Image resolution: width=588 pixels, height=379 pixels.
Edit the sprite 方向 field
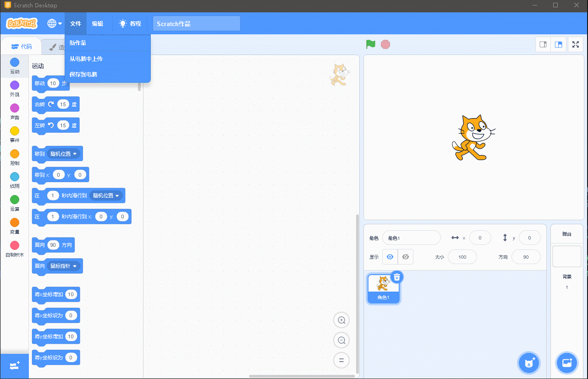click(x=526, y=257)
